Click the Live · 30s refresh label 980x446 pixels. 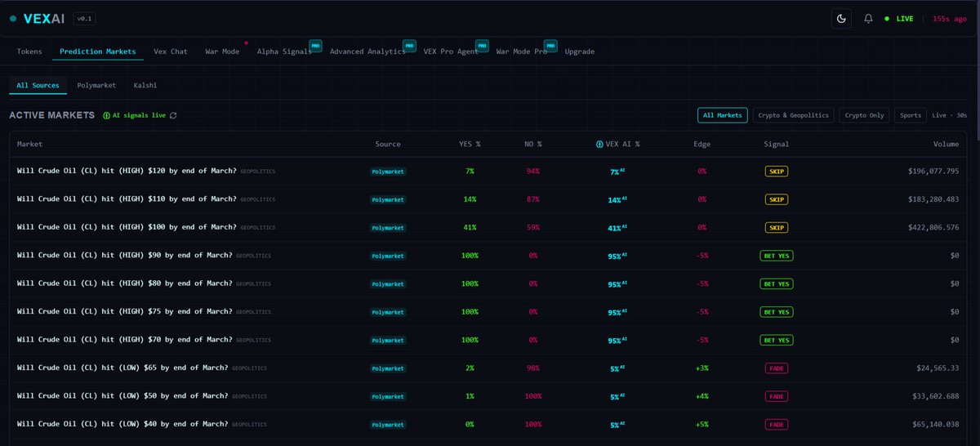pyautogui.click(x=950, y=115)
